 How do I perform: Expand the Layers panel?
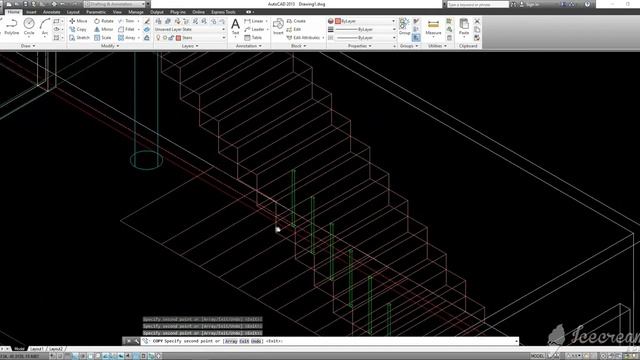pyautogui.click(x=190, y=46)
